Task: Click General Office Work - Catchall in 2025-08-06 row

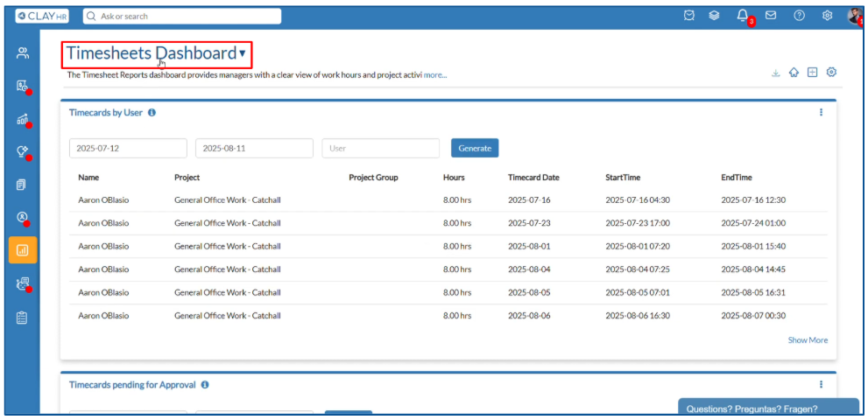Action: 228,316
